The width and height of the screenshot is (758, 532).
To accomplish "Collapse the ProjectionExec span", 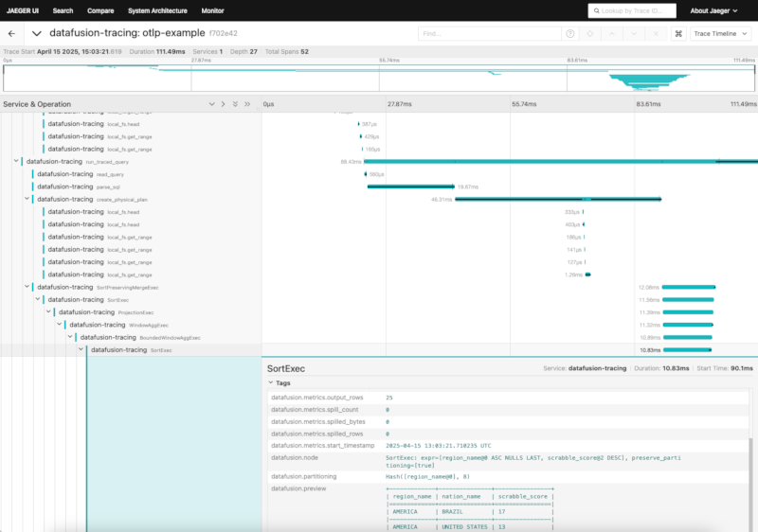I will click(x=48, y=311).
